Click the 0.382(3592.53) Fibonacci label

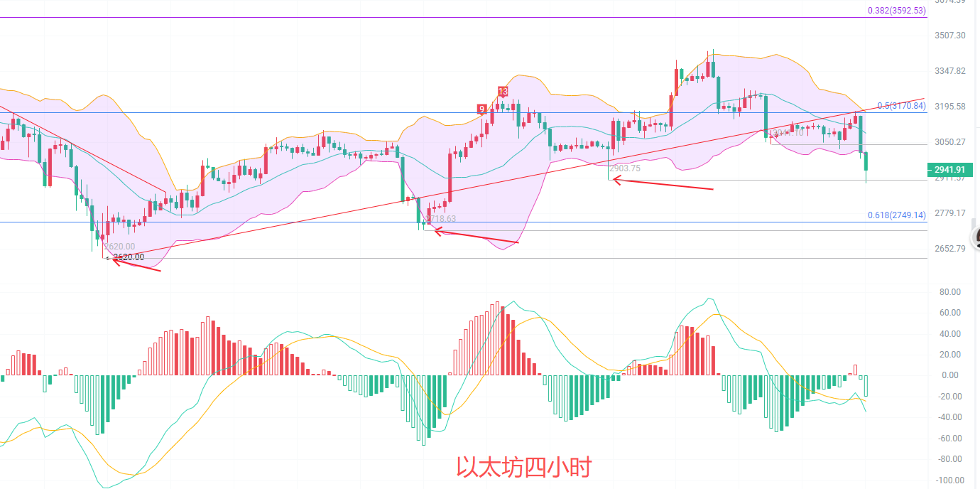click(896, 11)
